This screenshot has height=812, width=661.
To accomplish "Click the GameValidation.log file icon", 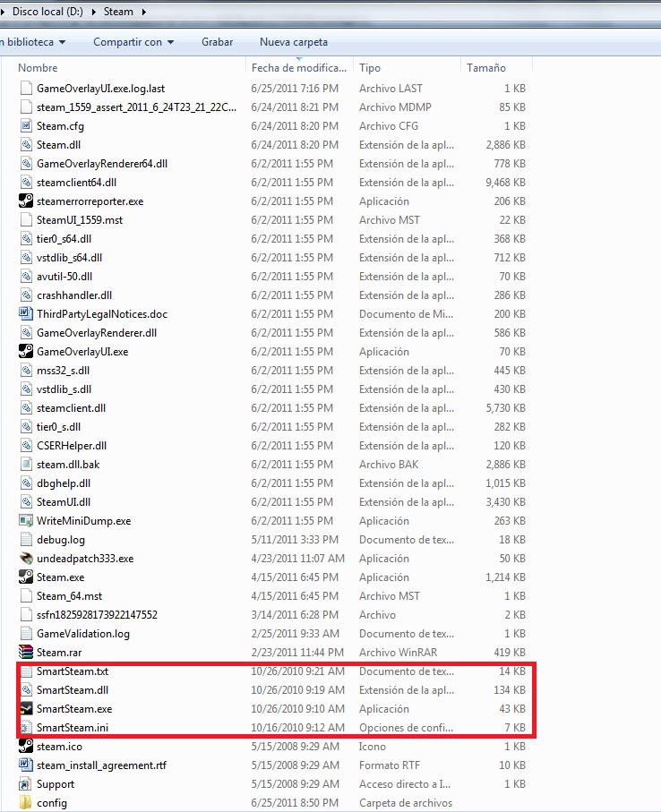I will click(26, 633).
